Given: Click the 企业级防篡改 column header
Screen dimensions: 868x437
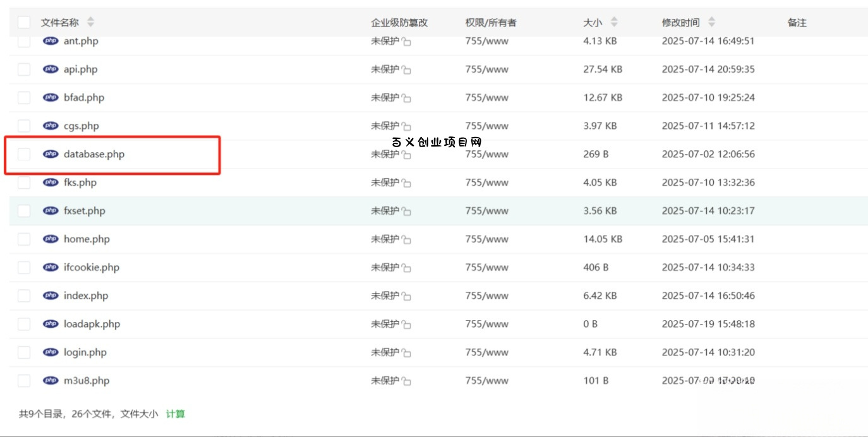Looking at the screenshot, I should click(399, 23).
